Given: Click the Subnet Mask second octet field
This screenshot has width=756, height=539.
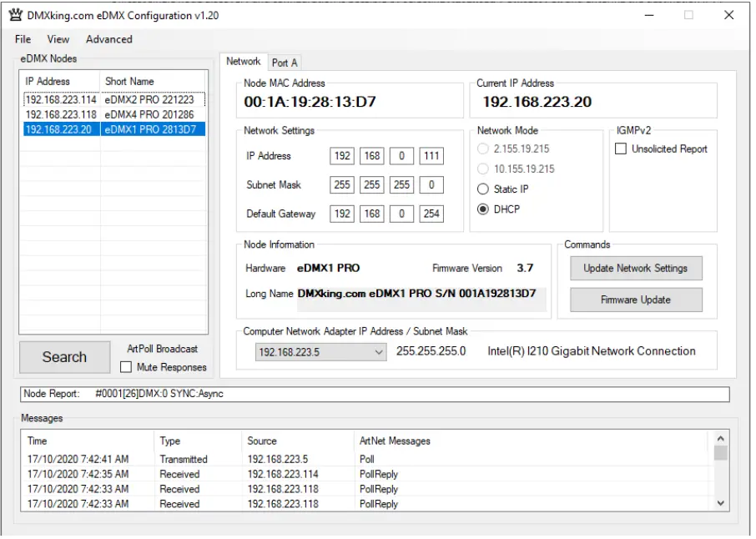Looking at the screenshot, I should [x=371, y=185].
